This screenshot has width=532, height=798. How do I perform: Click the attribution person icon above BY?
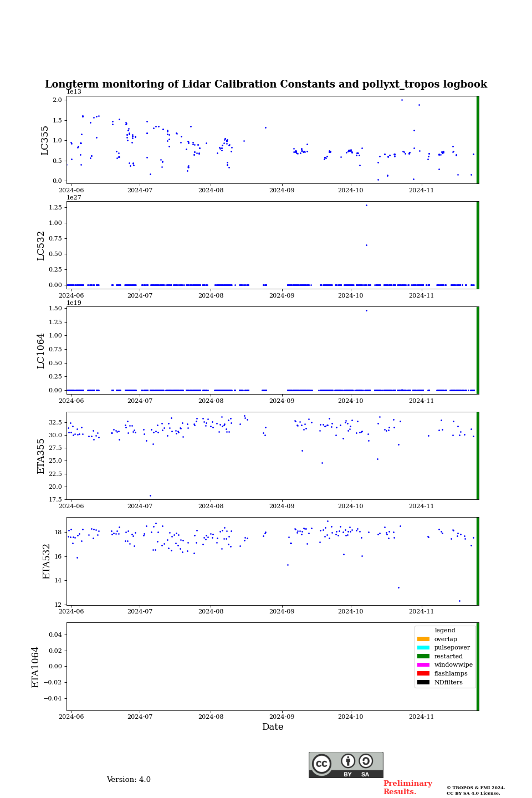click(348, 761)
